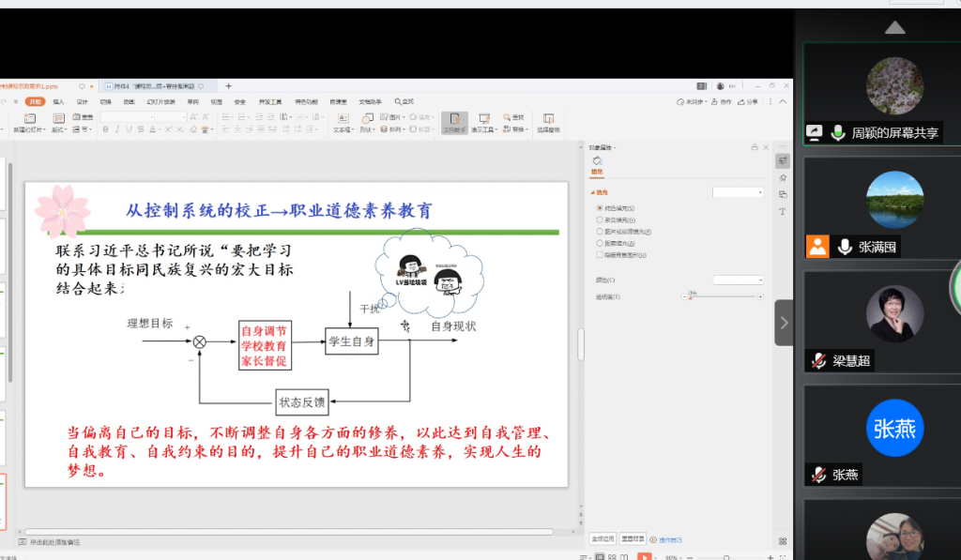Viewport: 961px width, 560px height.
Task: Click the 透明度 transparency slider
Action: point(723,296)
